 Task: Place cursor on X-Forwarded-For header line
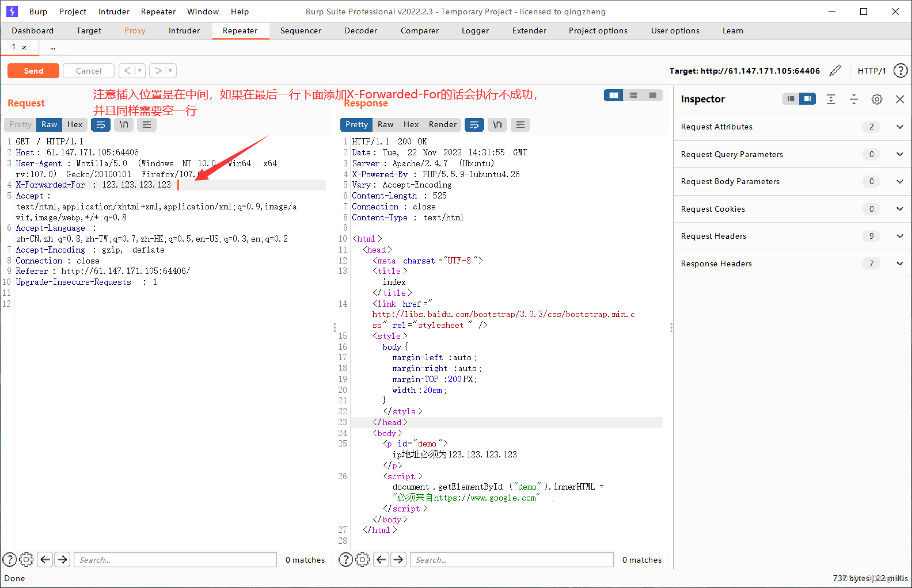pos(170,185)
